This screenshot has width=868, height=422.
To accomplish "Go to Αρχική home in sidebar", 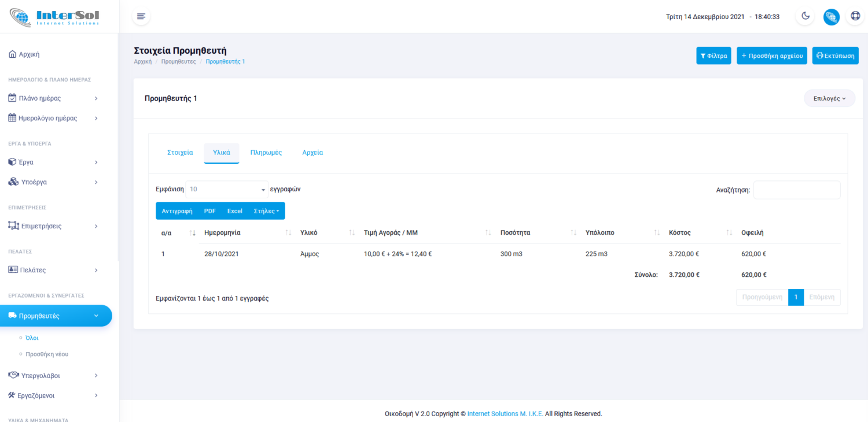I will click(x=29, y=54).
